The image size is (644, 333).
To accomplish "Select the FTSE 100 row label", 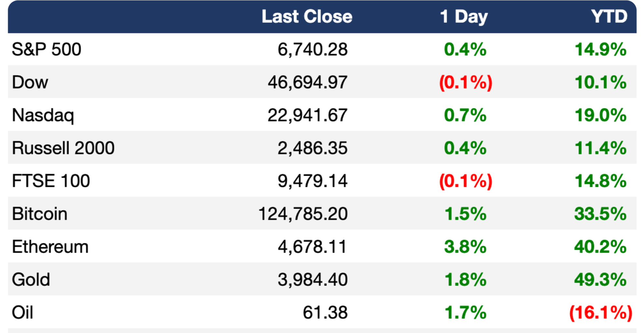I will tap(51, 181).
